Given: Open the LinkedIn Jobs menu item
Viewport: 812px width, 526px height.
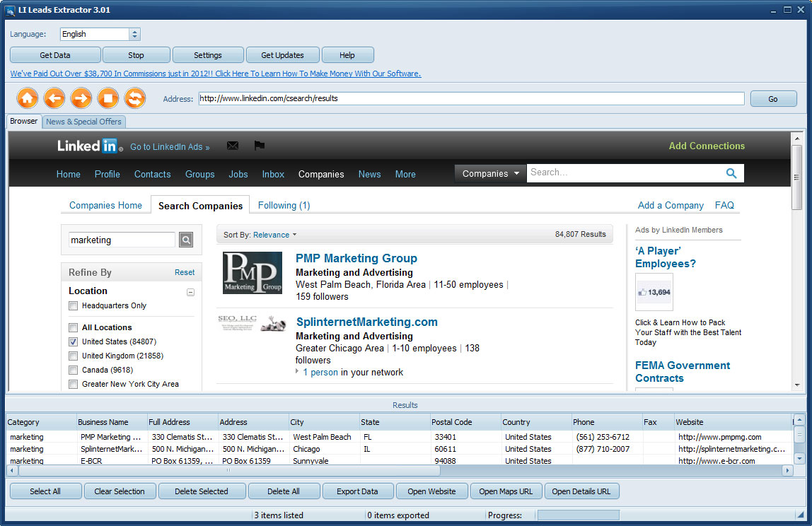Looking at the screenshot, I should point(238,175).
